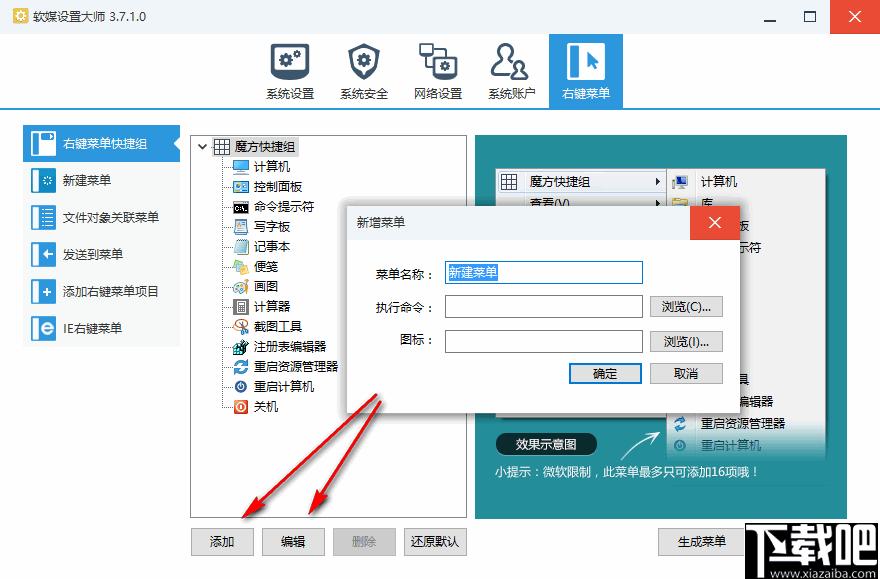Click the 效果示意图 label in preview
The height and width of the screenshot is (579, 880).
point(546,444)
